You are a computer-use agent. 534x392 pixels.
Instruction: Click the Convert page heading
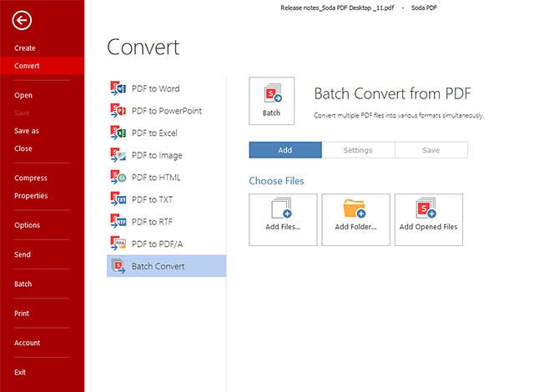143,47
